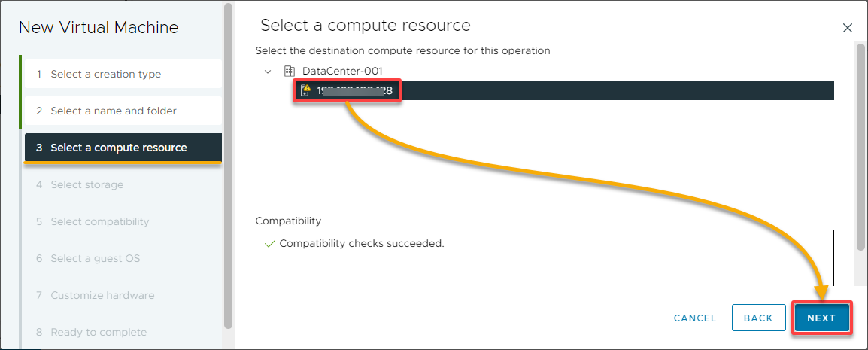Click the BACK button
The height and width of the screenshot is (350, 868).
coord(758,318)
